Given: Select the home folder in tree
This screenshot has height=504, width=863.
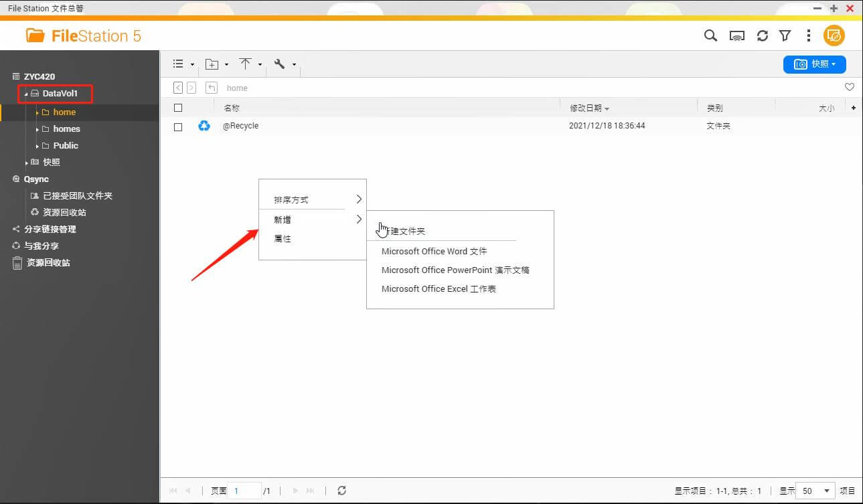Looking at the screenshot, I should pos(64,112).
